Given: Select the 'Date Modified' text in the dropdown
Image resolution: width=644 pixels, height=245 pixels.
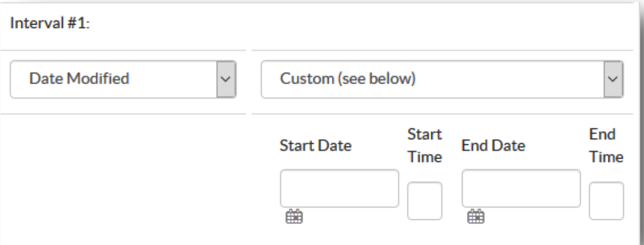Looking at the screenshot, I should [x=79, y=79].
